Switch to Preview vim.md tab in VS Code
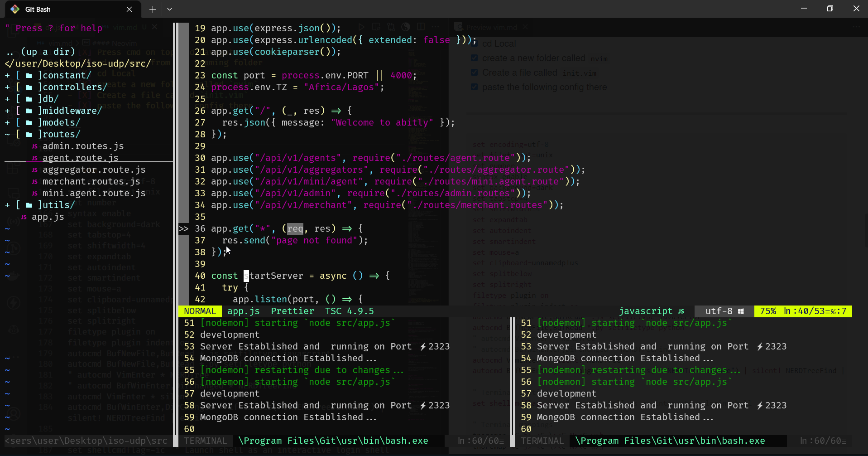The height and width of the screenshot is (456, 868). click(491, 27)
